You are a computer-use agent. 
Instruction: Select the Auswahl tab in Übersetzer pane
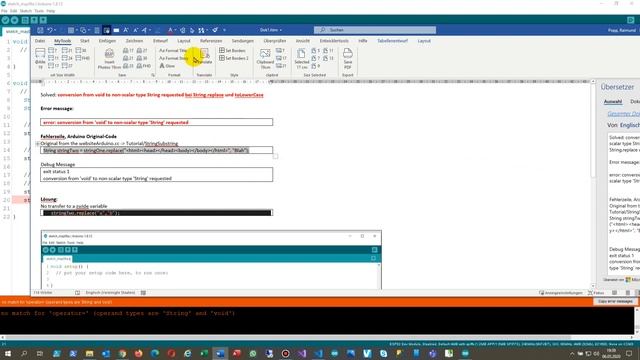613,102
